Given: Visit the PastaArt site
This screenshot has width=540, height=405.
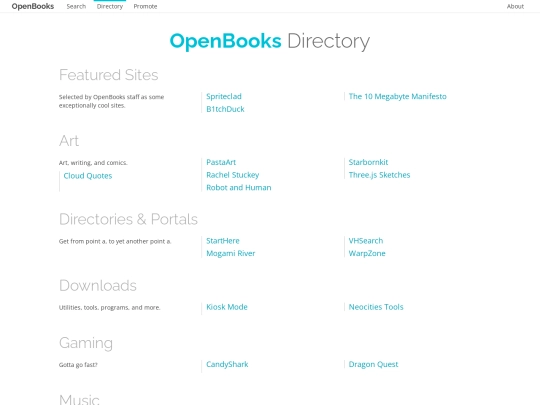Looking at the screenshot, I should coord(221,162).
